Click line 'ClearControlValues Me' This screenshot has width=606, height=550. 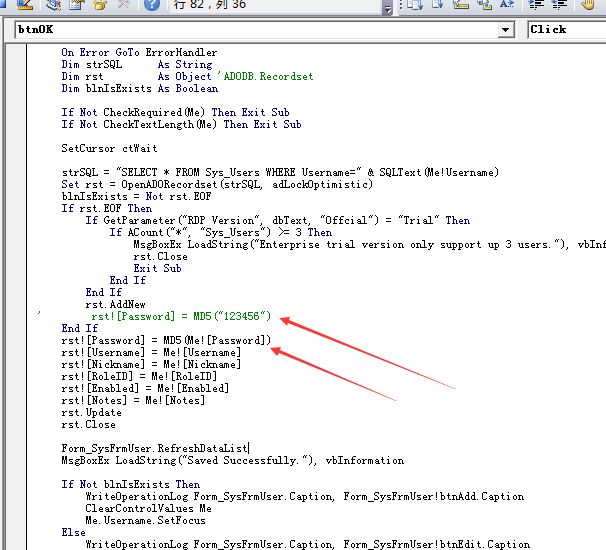click(x=148, y=508)
